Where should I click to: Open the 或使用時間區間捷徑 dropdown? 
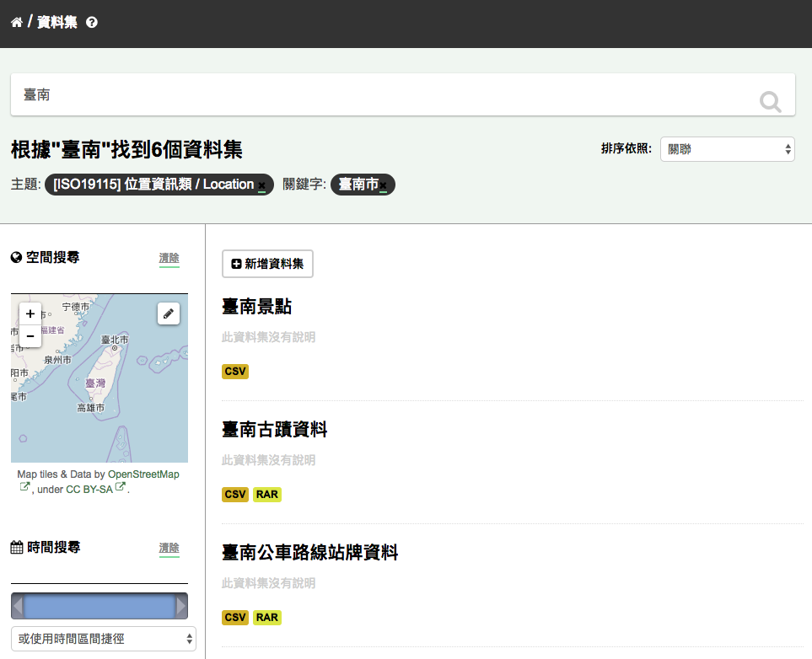pyautogui.click(x=104, y=639)
